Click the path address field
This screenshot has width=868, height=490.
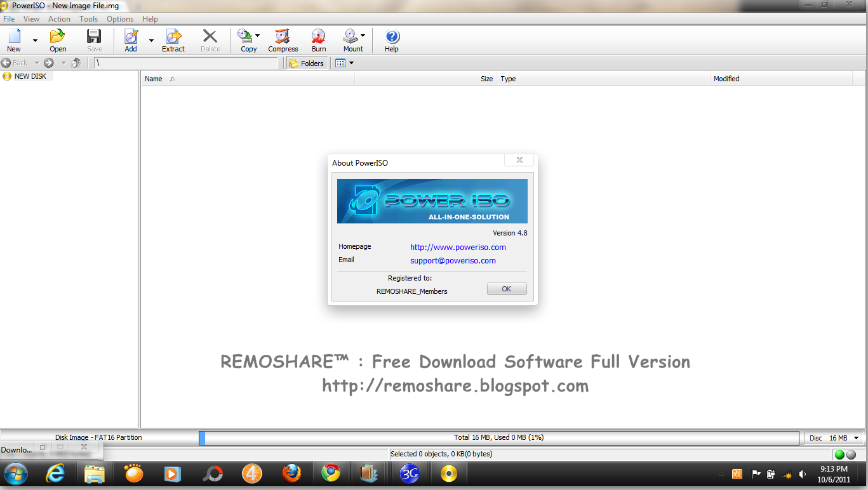click(186, 63)
